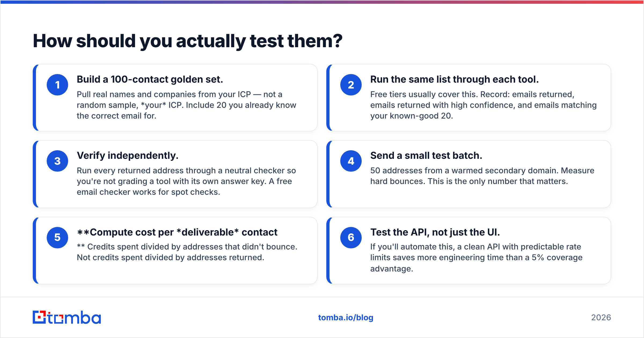Click the number 3 circle badge
This screenshot has width=644, height=338.
(57, 161)
